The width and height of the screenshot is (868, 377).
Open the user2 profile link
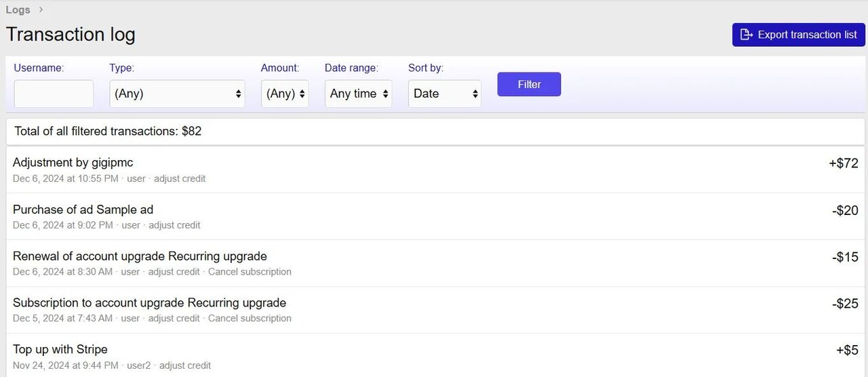pyautogui.click(x=138, y=365)
